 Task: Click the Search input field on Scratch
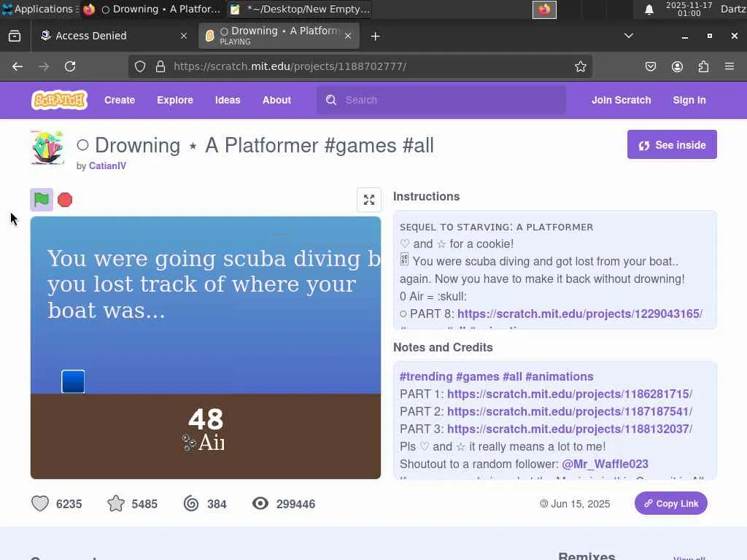pos(441,100)
